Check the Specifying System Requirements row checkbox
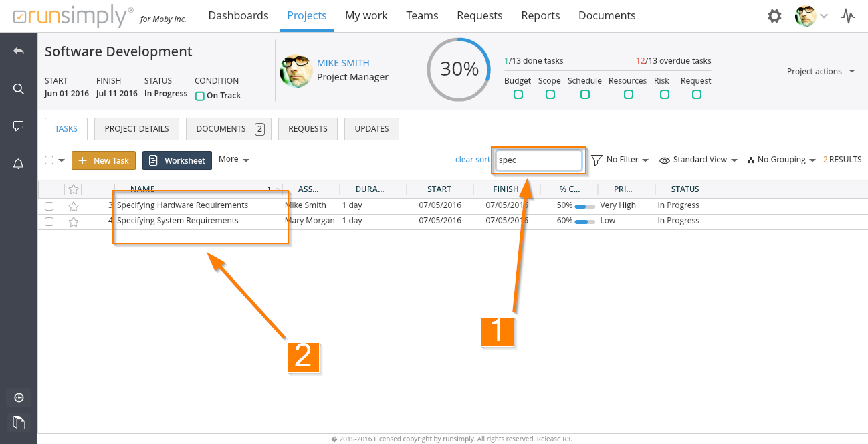This screenshot has width=868, height=444. 49,221
